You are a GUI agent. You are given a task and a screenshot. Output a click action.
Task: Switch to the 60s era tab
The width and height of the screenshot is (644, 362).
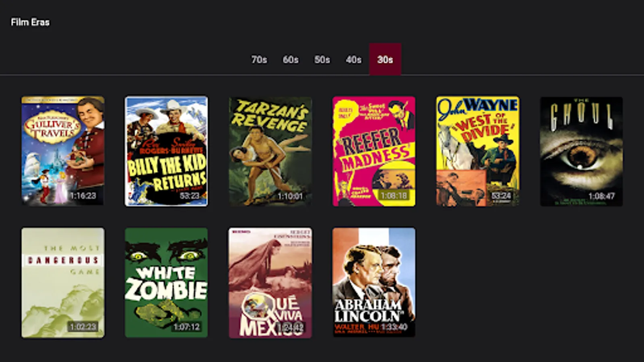[x=291, y=60]
